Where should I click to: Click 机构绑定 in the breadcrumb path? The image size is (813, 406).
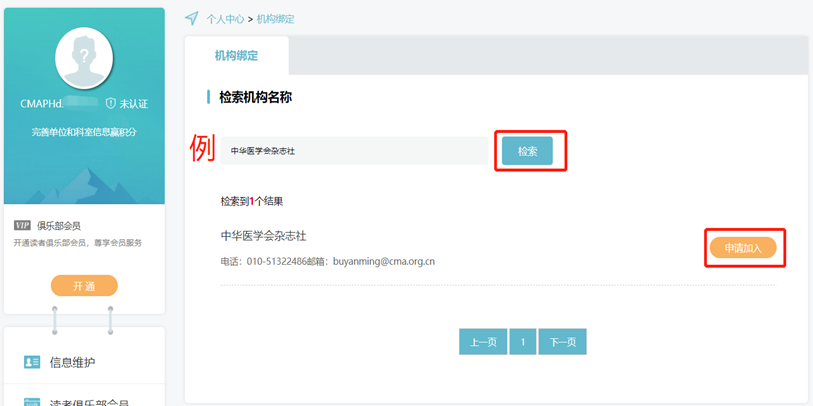(275, 19)
